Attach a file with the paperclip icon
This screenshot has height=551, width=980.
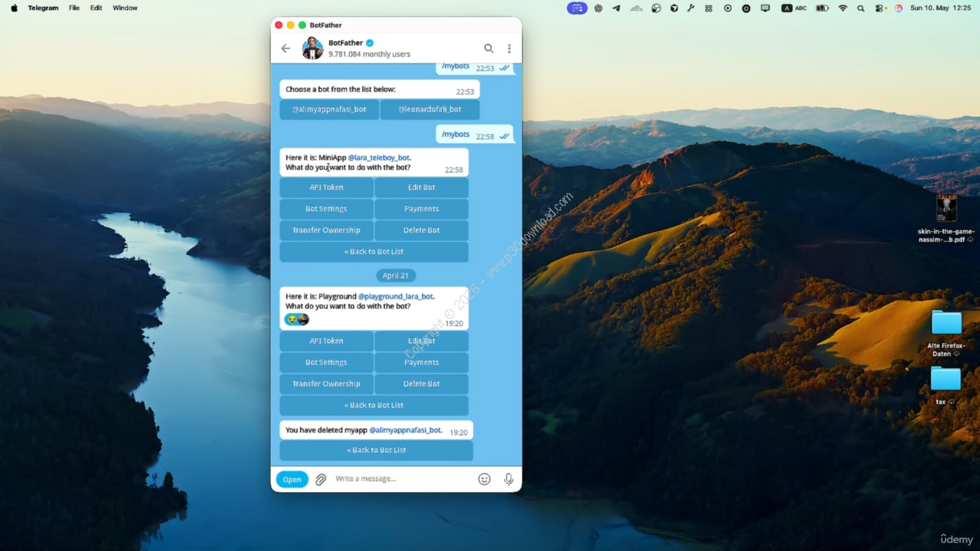tap(321, 479)
